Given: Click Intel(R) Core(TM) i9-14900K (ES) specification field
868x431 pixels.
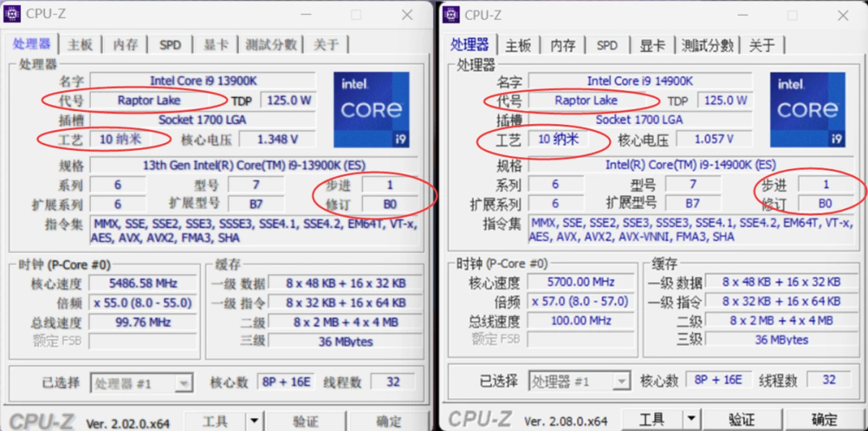Looking at the screenshot, I should (x=691, y=165).
